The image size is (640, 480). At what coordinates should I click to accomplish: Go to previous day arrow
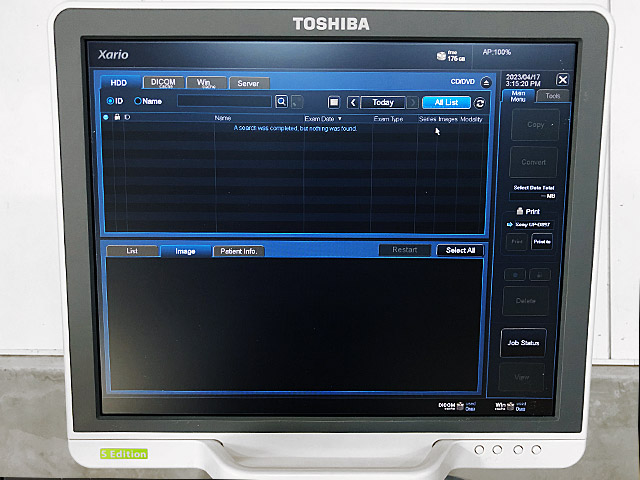click(x=353, y=102)
